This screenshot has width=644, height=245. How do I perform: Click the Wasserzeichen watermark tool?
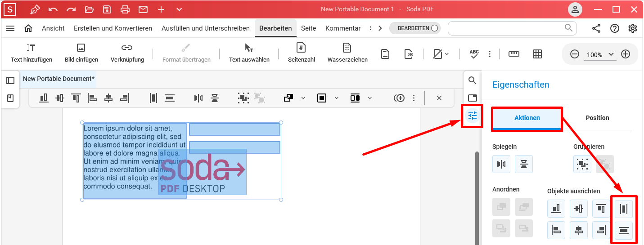coord(347,53)
